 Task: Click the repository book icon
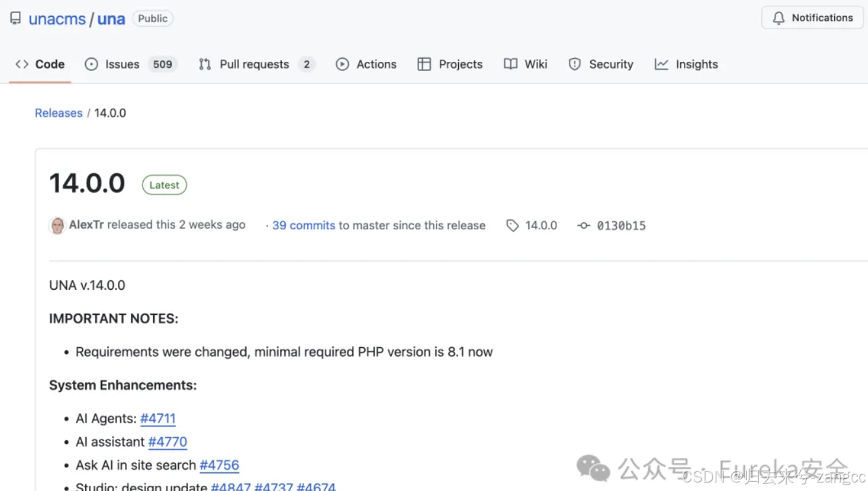click(15, 18)
